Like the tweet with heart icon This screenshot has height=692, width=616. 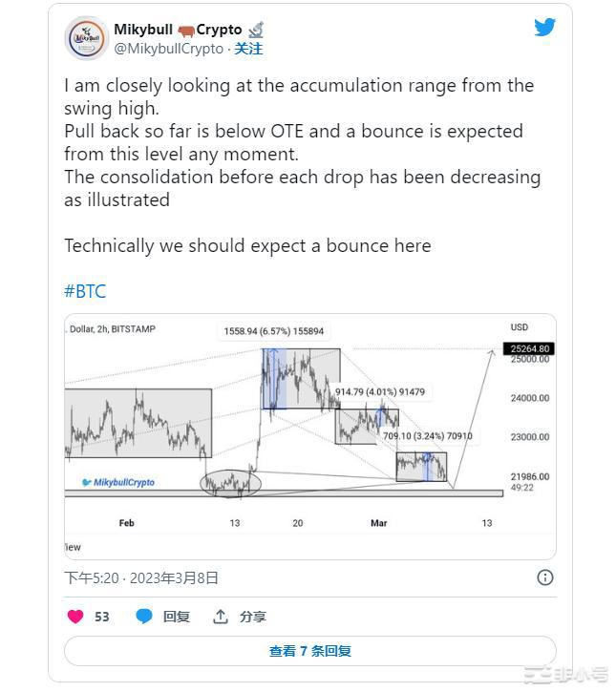[x=75, y=617]
